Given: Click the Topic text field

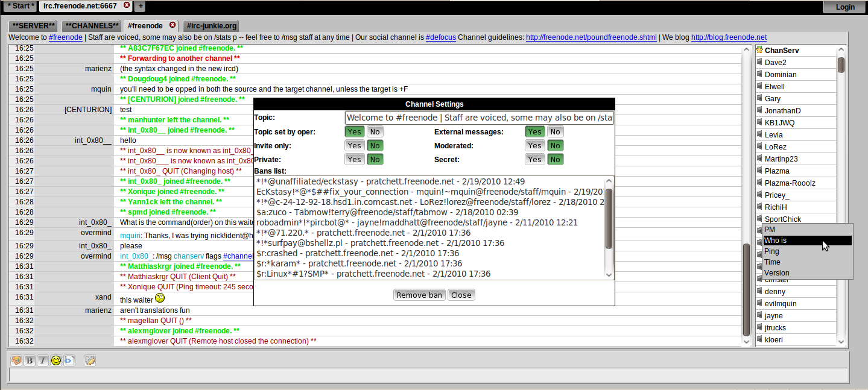Looking at the screenshot, I should (x=479, y=118).
